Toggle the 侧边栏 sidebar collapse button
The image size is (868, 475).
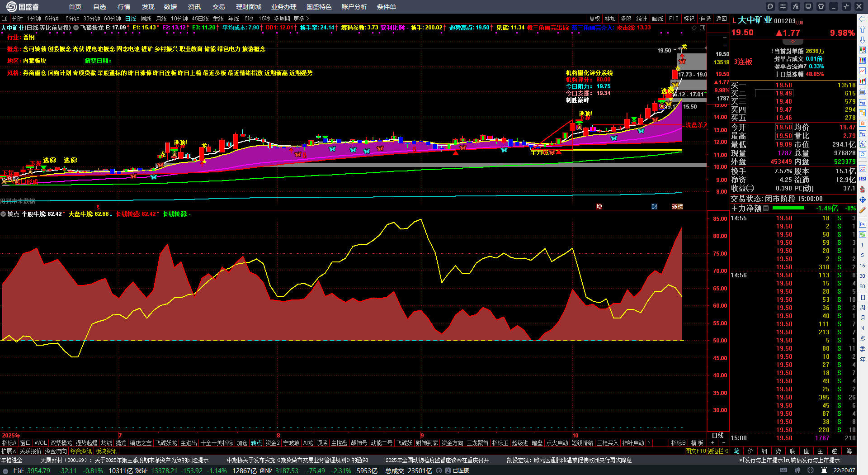717,451
